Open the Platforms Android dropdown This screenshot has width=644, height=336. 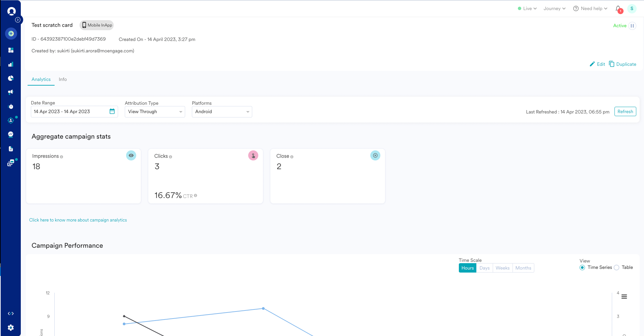pyautogui.click(x=222, y=112)
